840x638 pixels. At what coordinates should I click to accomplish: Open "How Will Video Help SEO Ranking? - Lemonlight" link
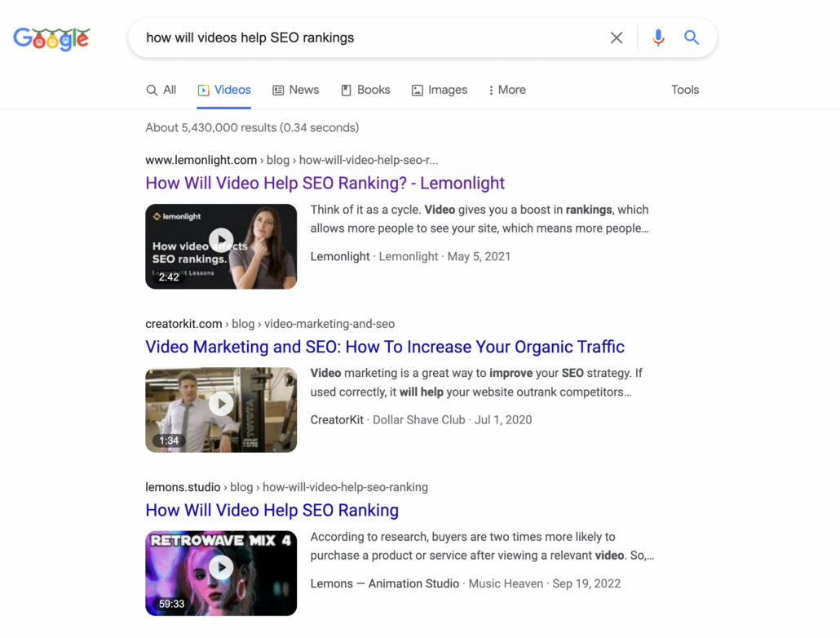[x=325, y=184]
